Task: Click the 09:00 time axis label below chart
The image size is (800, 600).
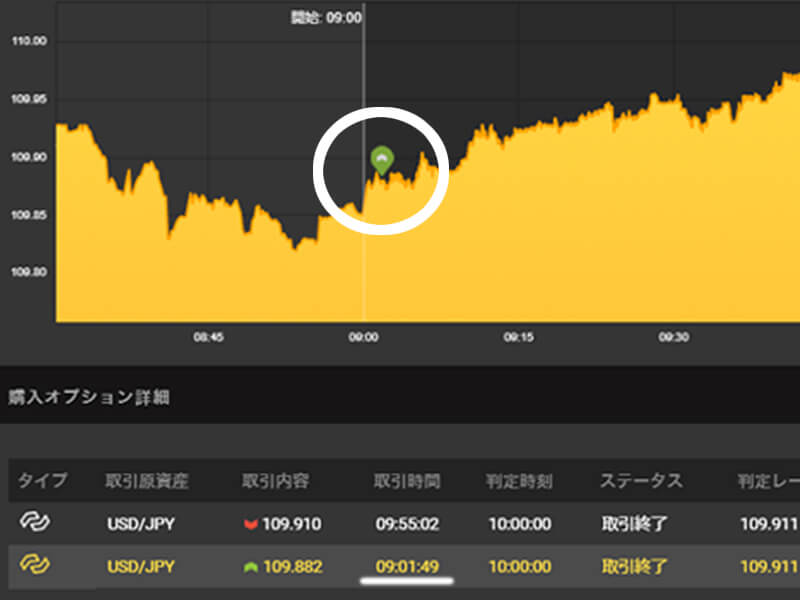Action: [363, 337]
